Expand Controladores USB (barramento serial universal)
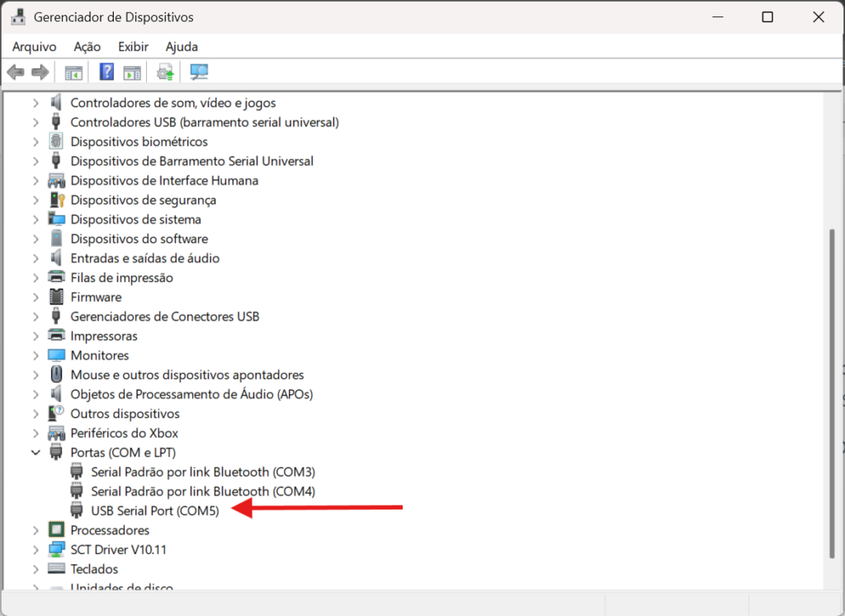Image resolution: width=845 pixels, height=616 pixels. [35, 122]
